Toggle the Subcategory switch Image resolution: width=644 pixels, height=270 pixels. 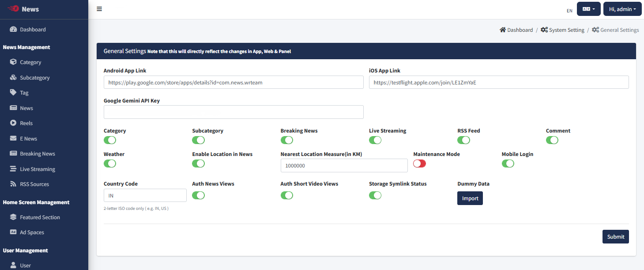(x=198, y=140)
